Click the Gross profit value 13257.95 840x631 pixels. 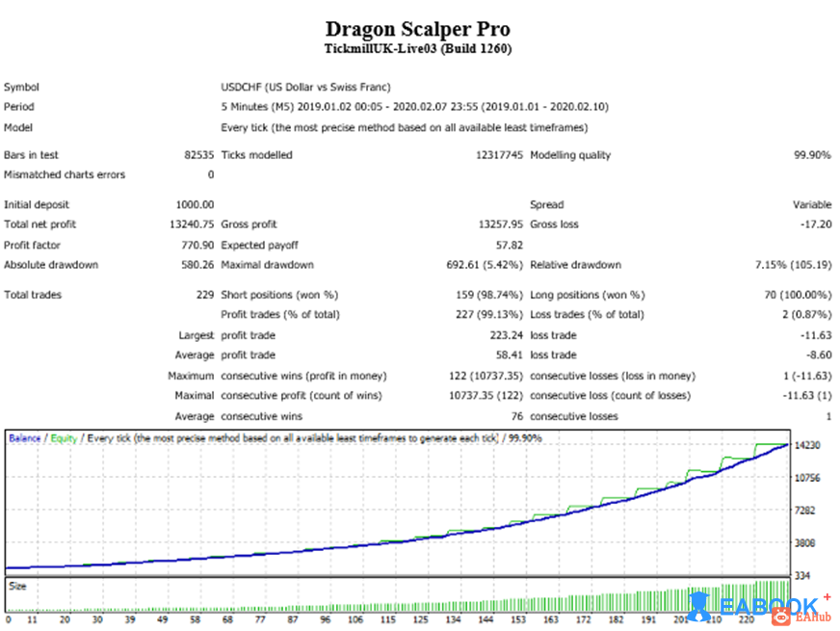[500, 223]
